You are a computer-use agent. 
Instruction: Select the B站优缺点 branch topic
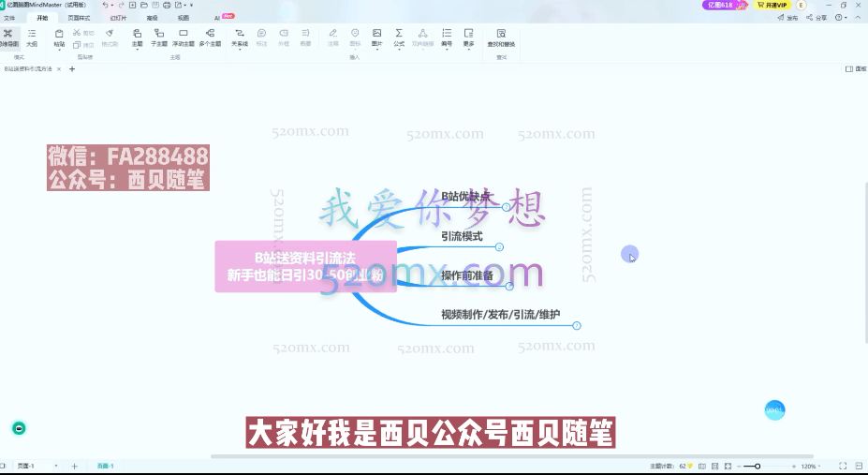pos(465,197)
